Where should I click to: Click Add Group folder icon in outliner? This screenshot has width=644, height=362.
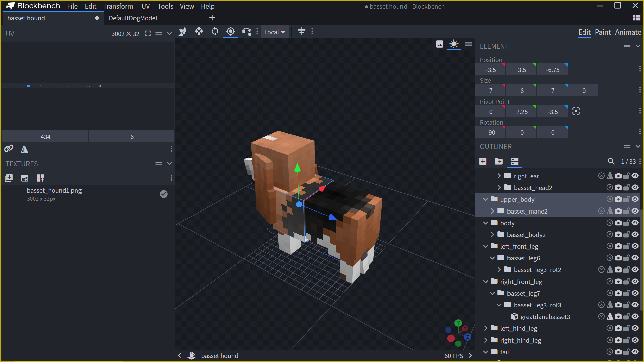[499, 161]
